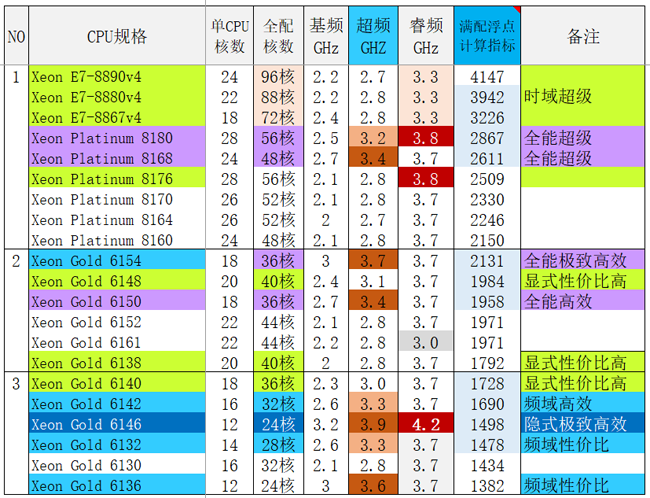The width and height of the screenshot is (650, 498).
Task: Select the Xeon Gold 6161 cell
Action: (117, 342)
